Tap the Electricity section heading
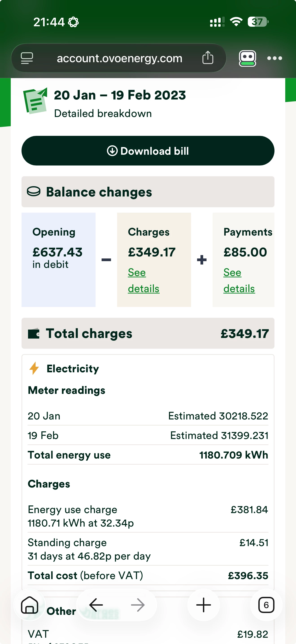This screenshot has height=644, width=296. click(x=73, y=368)
